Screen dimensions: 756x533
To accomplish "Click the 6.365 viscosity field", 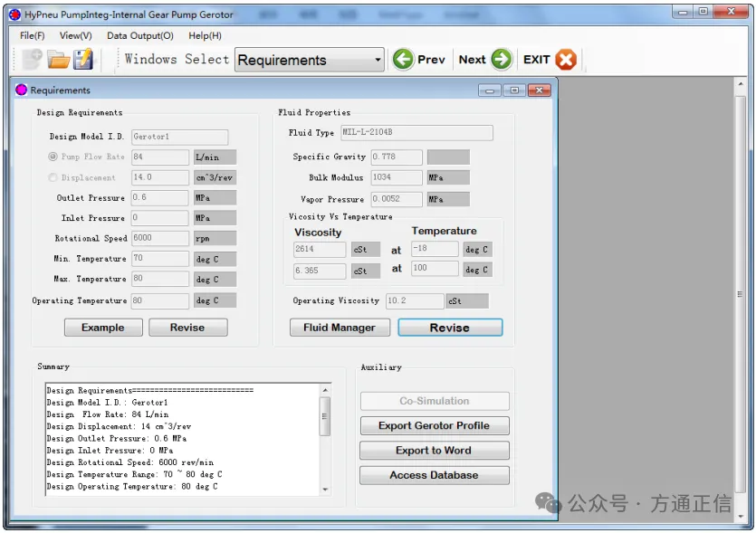I will click(320, 271).
